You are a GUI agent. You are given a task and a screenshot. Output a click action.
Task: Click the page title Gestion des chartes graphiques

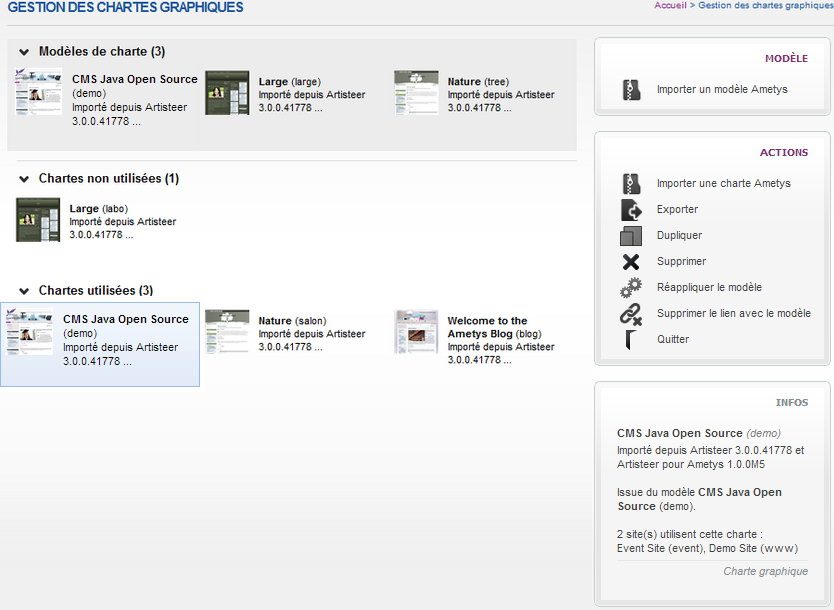pyautogui.click(x=126, y=7)
